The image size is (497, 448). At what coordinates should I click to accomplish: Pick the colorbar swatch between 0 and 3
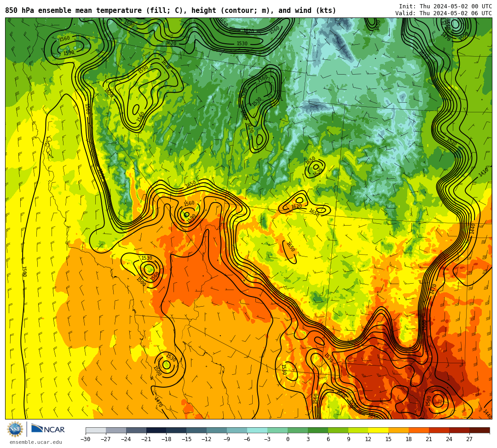[x=298, y=430]
